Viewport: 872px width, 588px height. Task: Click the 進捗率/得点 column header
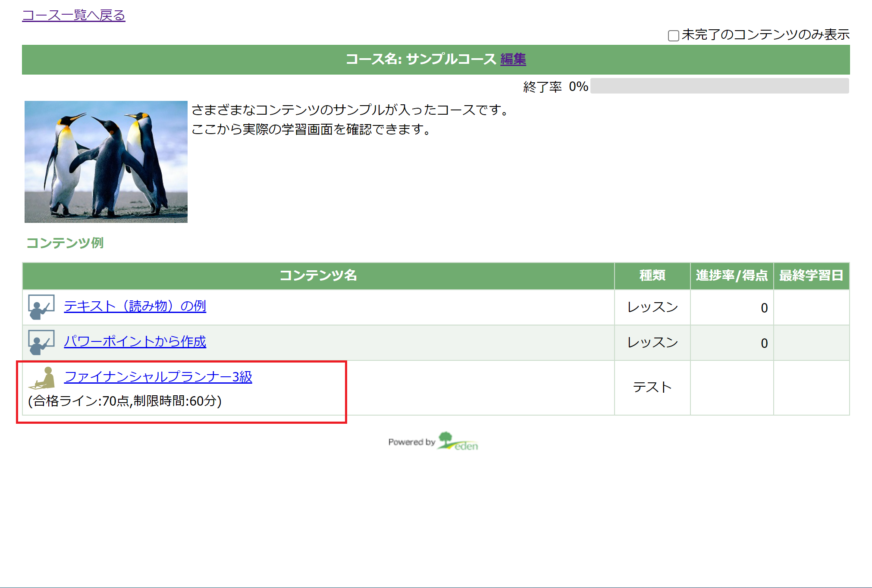732,276
